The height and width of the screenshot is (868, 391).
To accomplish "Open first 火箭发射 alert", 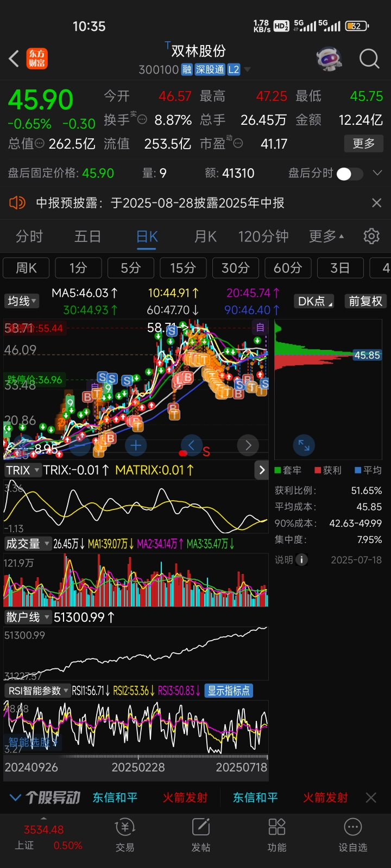I will (x=185, y=797).
